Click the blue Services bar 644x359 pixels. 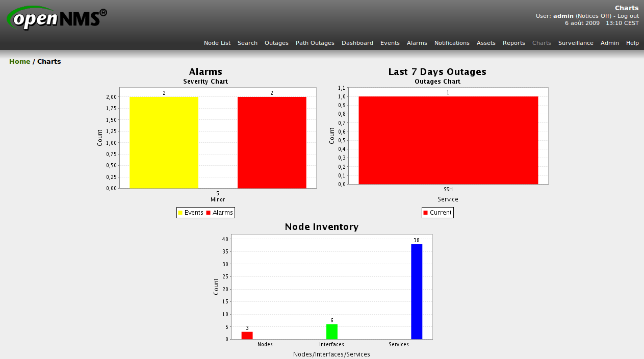point(417,291)
